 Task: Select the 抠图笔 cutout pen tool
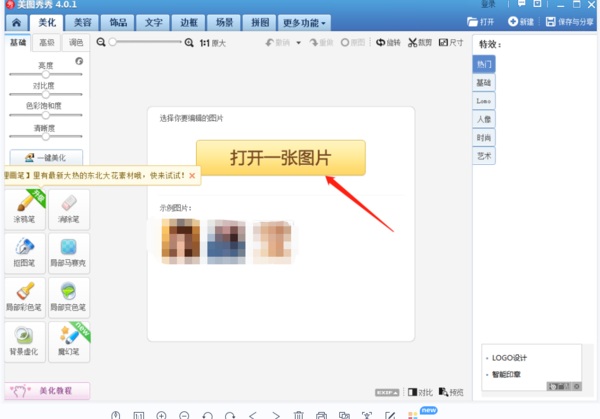(25, 253)
